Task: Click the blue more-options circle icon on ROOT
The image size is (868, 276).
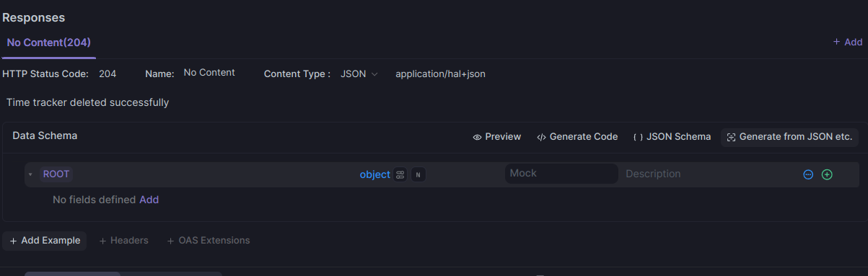Action: pyautogui.click(x=808, y=174)
